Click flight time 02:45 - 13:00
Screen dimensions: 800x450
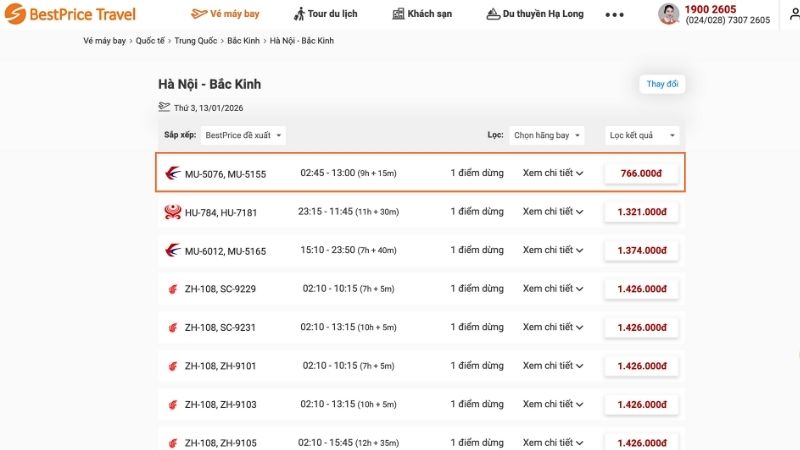click(x=328, y=173)
